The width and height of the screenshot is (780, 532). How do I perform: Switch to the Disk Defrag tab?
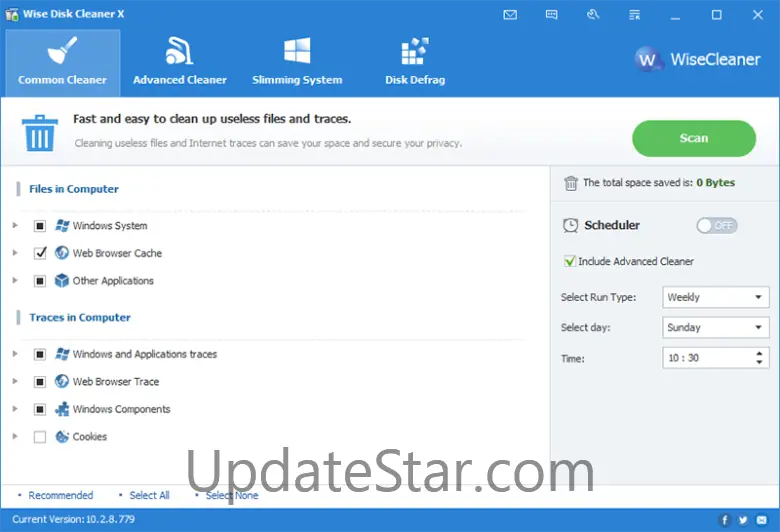[415, 63]
